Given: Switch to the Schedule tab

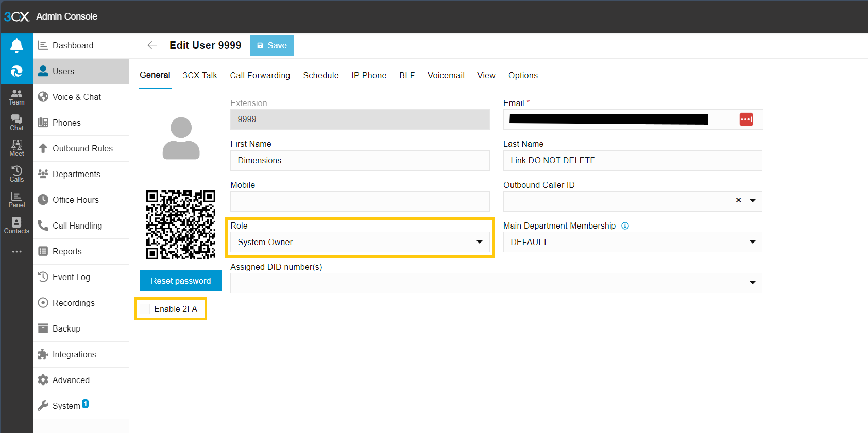Looking at the screenshot, I should (x=321, y=75).
